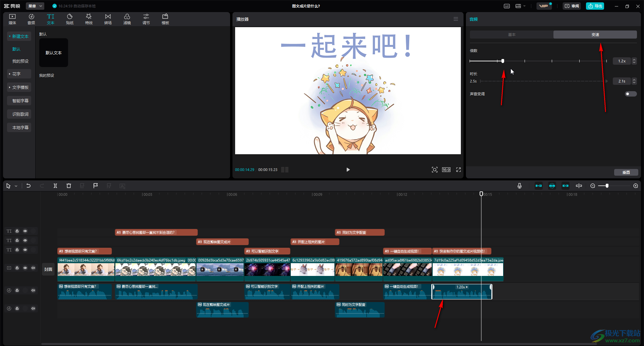Click the split clip tool in timeline toolbar
The image size is (644, 346).
click(x=55, y=186)
